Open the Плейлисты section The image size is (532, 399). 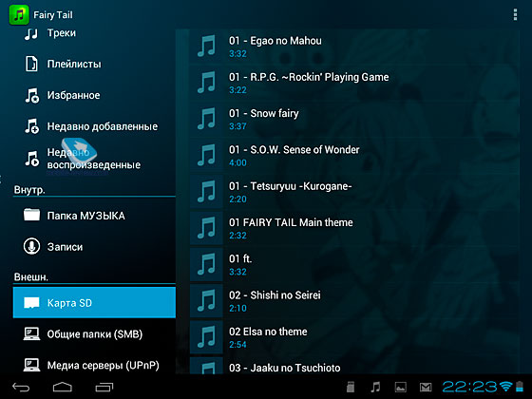point(94,65)
